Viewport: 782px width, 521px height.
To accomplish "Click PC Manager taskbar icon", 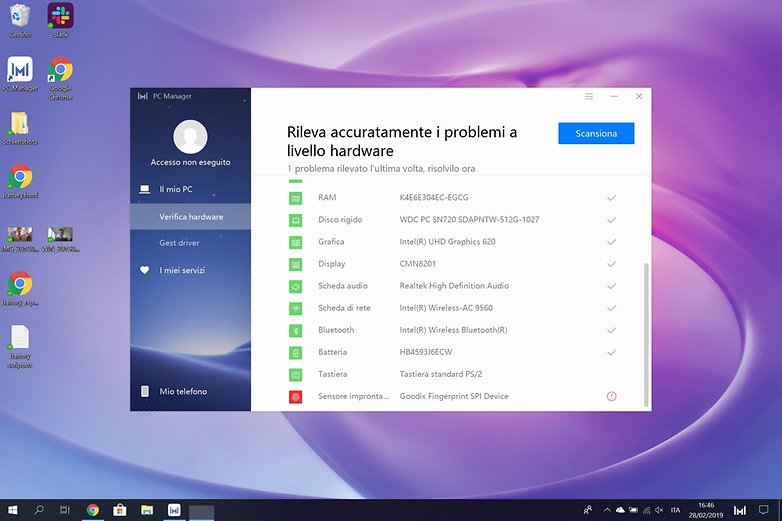I will (174, 510).
